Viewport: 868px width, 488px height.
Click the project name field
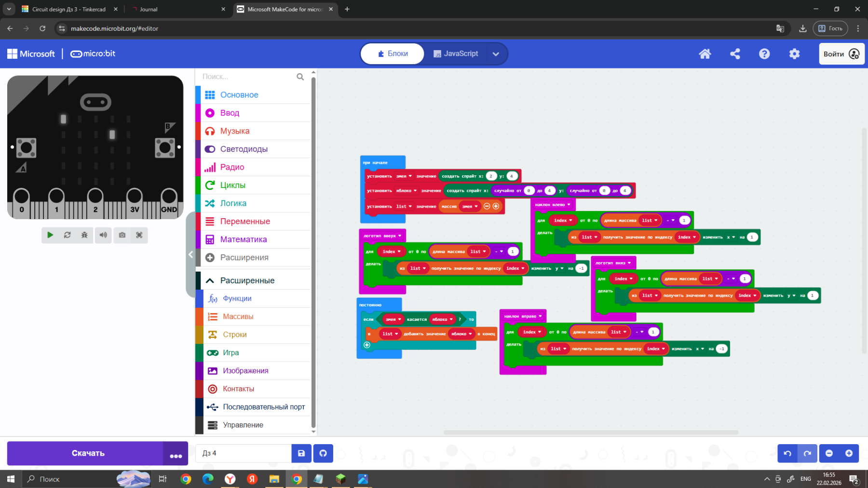pos(243,453)
